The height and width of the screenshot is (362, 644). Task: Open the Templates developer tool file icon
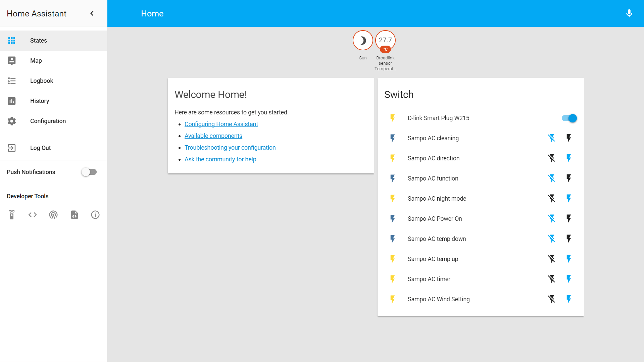click(x=75, y=215)
